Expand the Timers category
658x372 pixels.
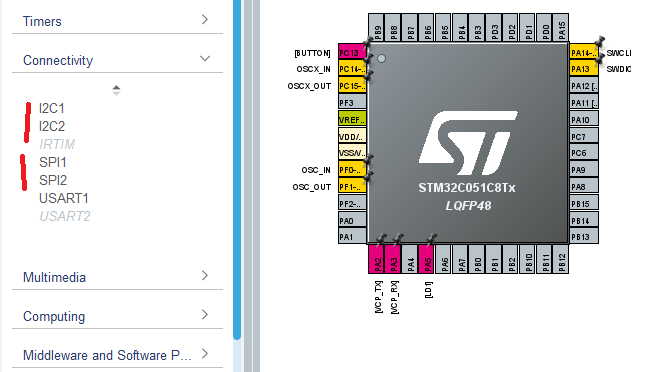coord(118,21)
